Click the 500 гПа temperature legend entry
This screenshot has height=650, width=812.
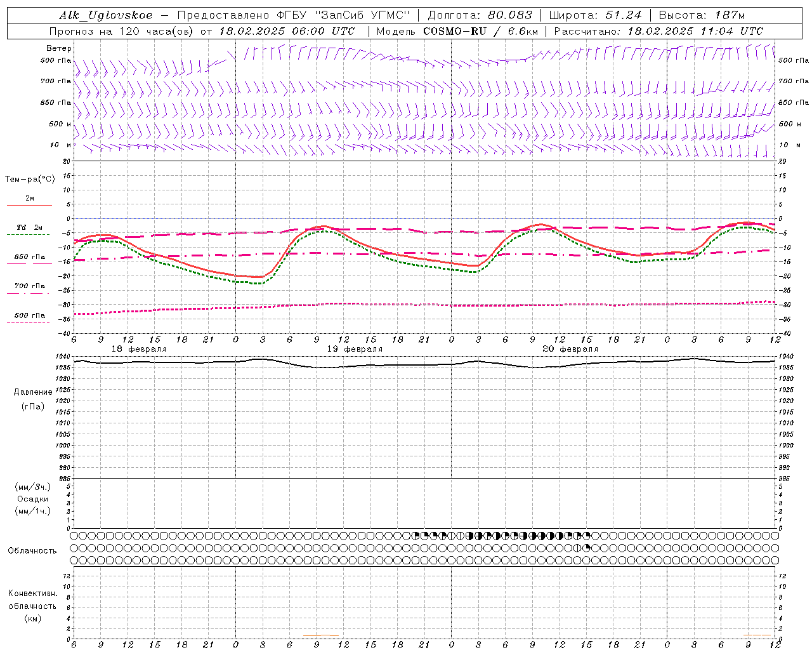tap(30, 315)
